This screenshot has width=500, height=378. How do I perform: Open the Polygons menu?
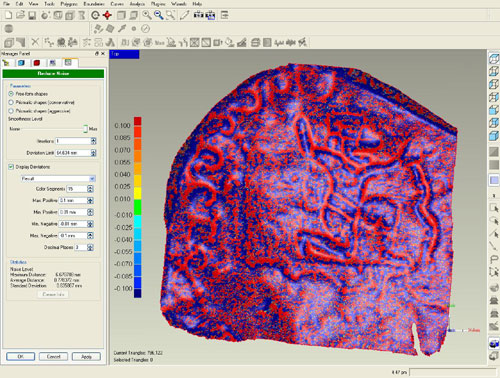(x=69, y=4)
